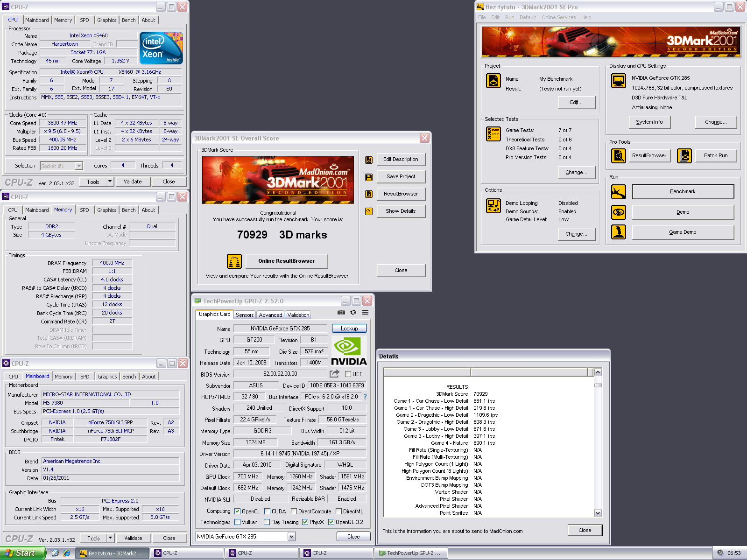Screen dimensions: 747x560
Task: Click the Benchmark run icon
Action: [619, 192]
